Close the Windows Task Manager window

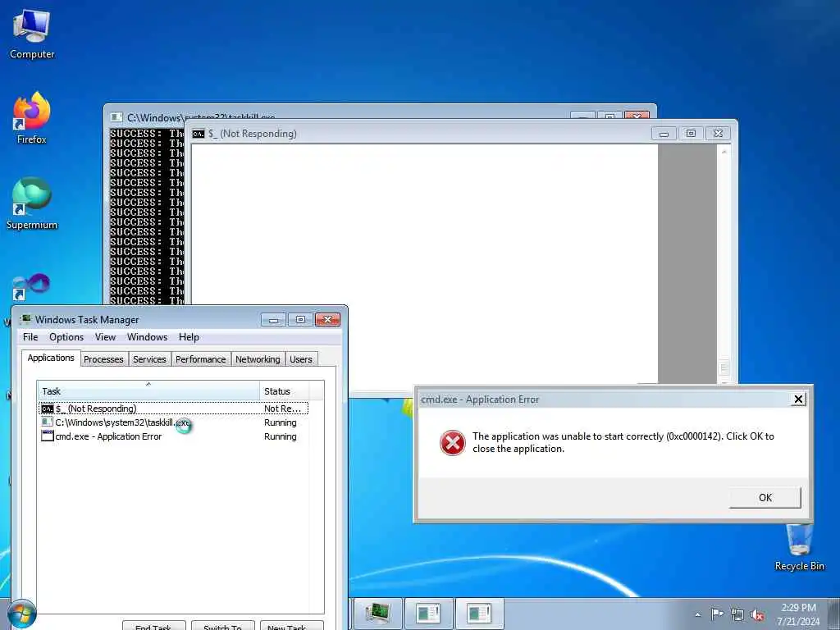coord(327,320)
